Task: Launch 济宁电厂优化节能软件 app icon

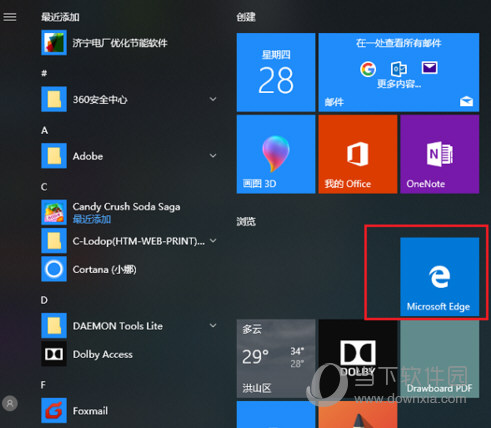Action: pyautogui.click(x=54, y=43)
